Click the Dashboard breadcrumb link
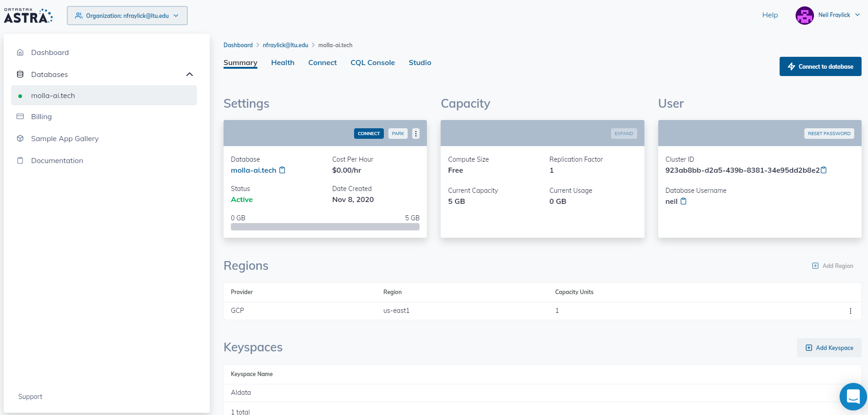This screenshot has width=868, height=415. click(x=238, y=45)
